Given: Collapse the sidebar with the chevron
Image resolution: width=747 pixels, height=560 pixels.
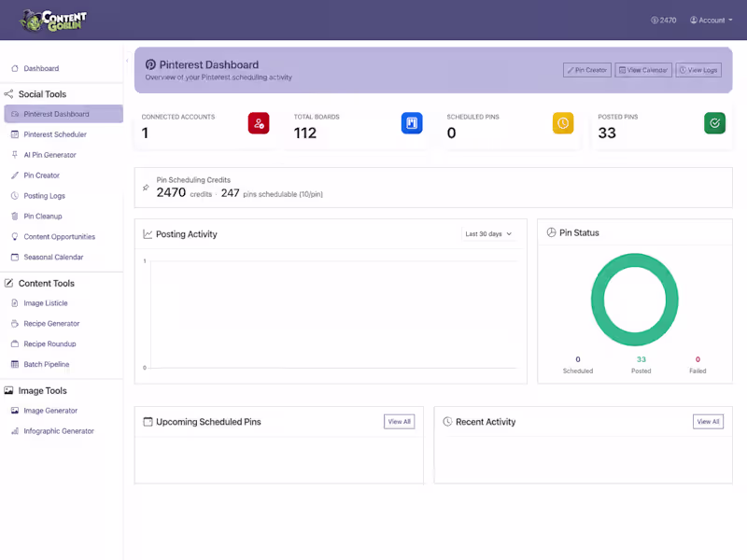Looking at the screenshot, I should 127,61.
